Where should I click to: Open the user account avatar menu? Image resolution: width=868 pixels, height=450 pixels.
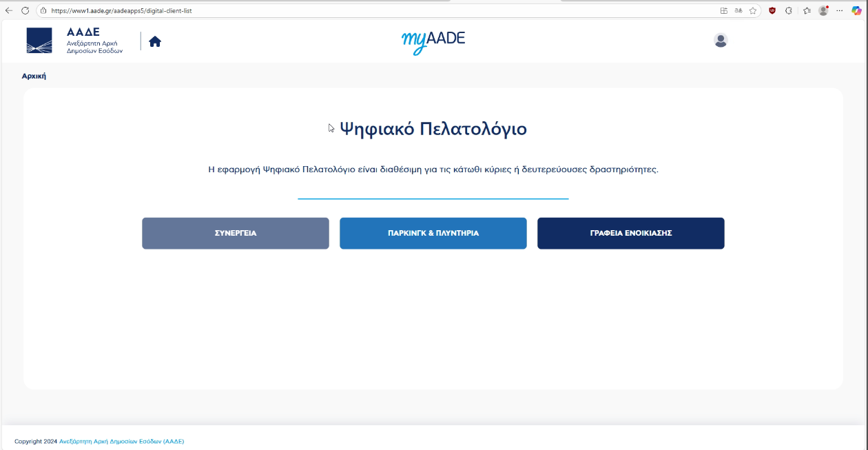point(721,41)
